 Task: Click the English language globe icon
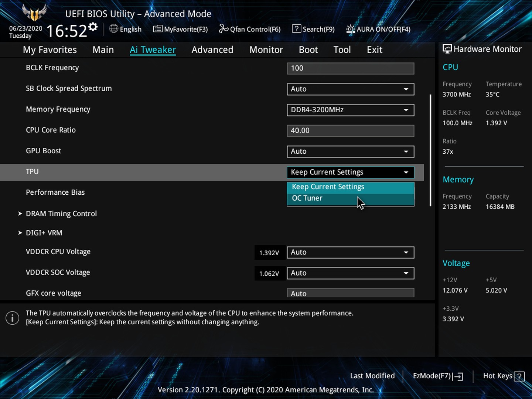(x=114, y=29)
